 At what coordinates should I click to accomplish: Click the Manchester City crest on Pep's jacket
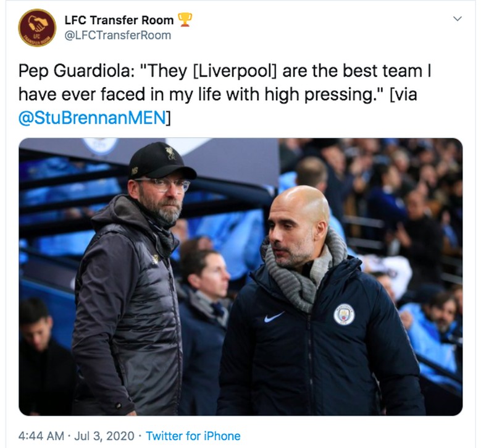pos(344,313)
